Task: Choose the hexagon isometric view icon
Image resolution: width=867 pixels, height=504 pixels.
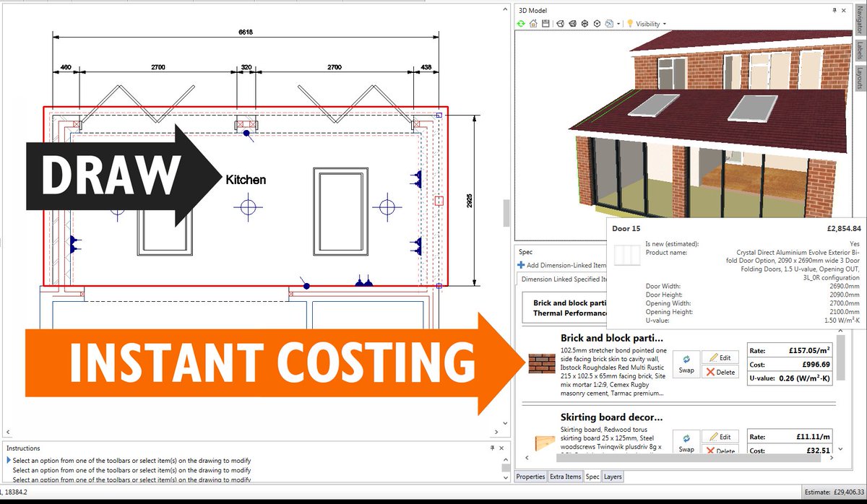Action: 598,23
